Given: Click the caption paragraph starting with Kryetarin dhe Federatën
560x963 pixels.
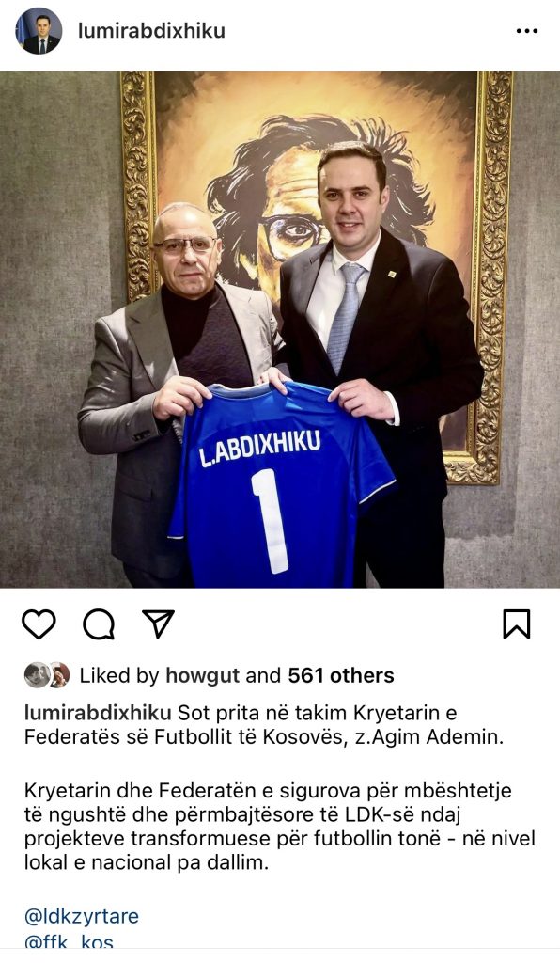Looking at the screenshot, I should coord(280,827).
